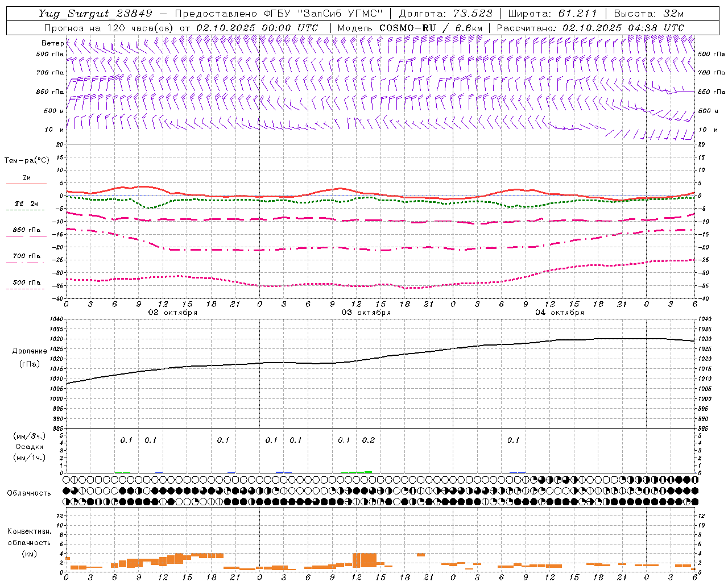
Task: Click the 0.1 precipitation value above 04 октября
Action: tap(513, 440)
